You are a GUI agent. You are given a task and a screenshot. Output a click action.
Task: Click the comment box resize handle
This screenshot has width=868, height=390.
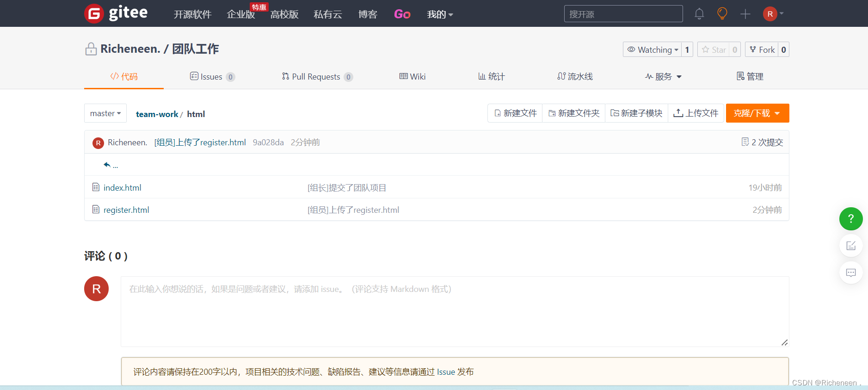[784, 342]
